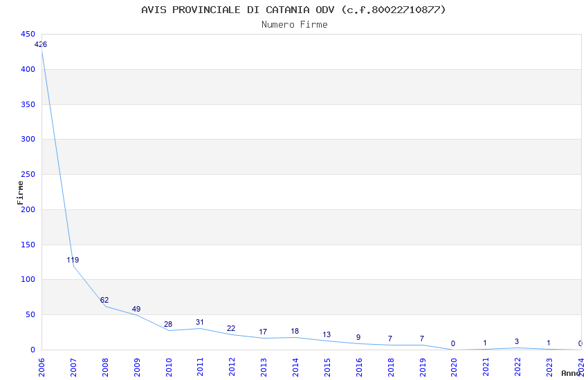Screen dimensions: 588x380
Task: Click y-axis tick 100
Action: click(x=28, y=279)
